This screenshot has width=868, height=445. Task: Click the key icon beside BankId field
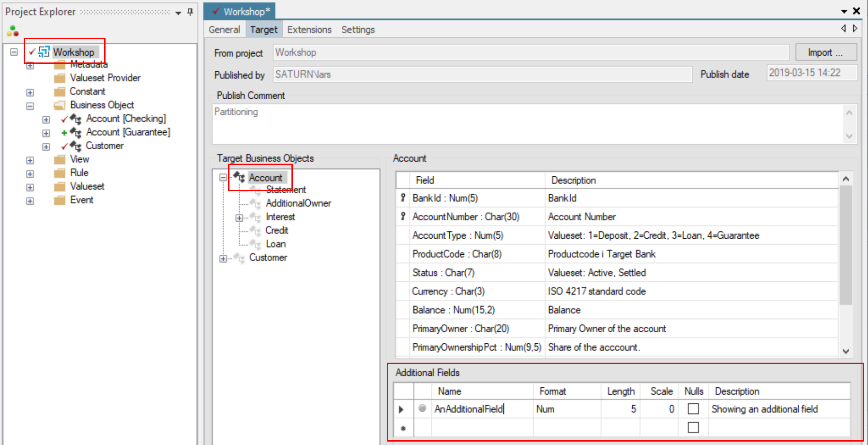click(x=403, y=198)
